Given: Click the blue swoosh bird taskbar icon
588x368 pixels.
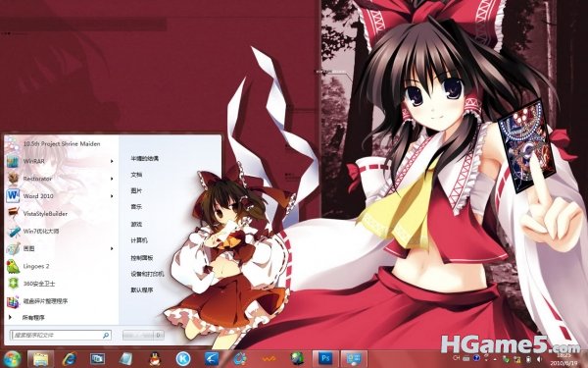Looking at the screenshot, I should 212,359.
